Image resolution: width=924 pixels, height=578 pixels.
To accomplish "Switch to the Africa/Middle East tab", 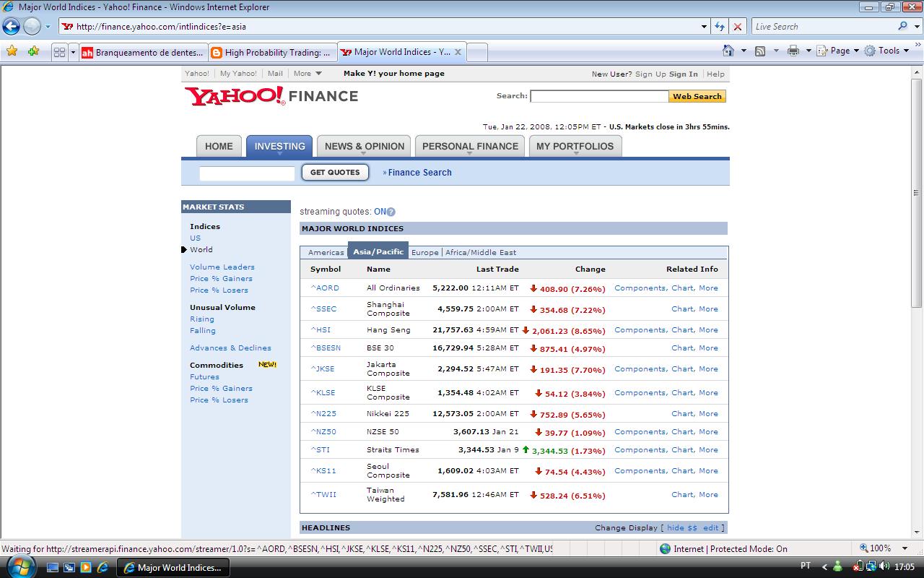I will click(x=481, y=252).
